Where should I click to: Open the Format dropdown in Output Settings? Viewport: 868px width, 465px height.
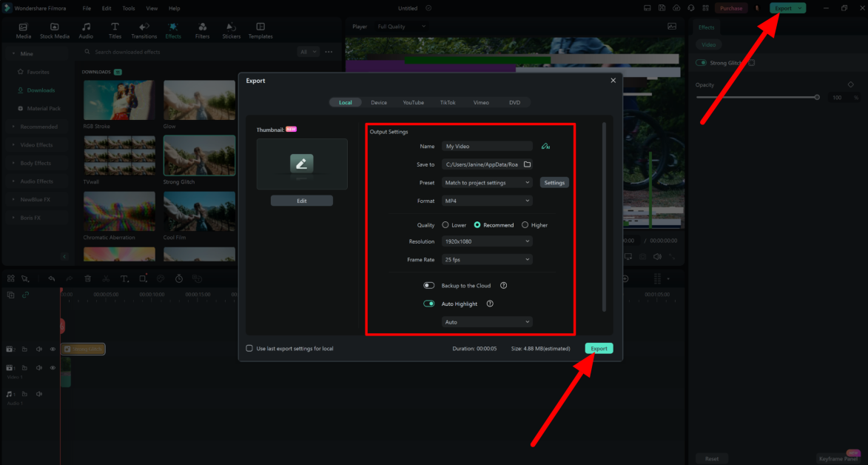(x=486, y=201)
